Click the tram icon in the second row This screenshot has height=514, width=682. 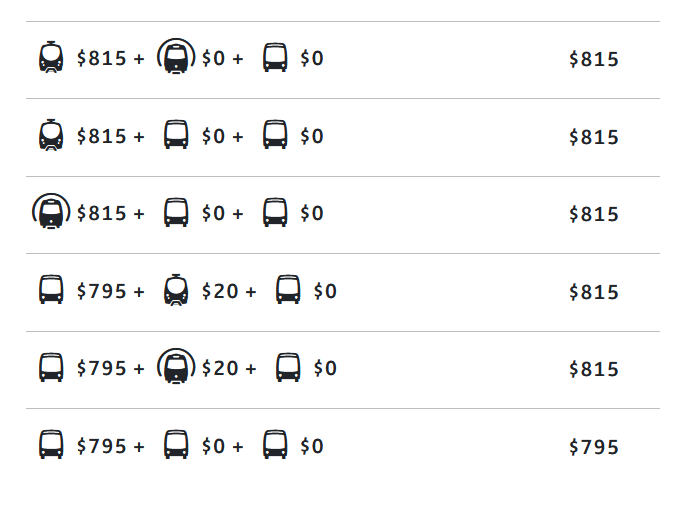[x=51, y=135]
